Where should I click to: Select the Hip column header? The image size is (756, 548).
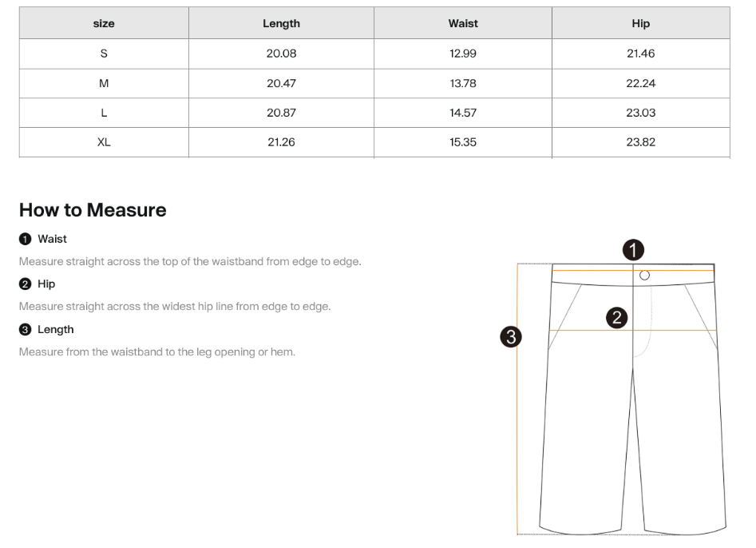click(641, 23)
